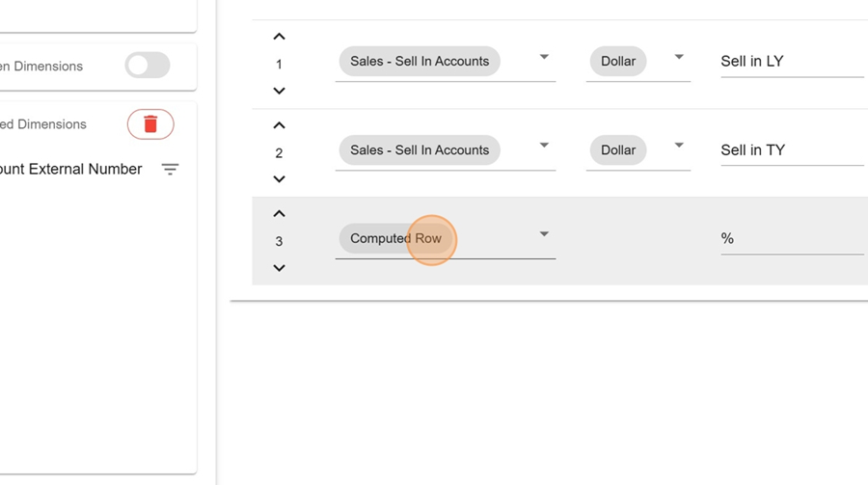Edit the Sell in TY label field
The height and width of the screenshot is (485, 868).
[x=792, y=150]
